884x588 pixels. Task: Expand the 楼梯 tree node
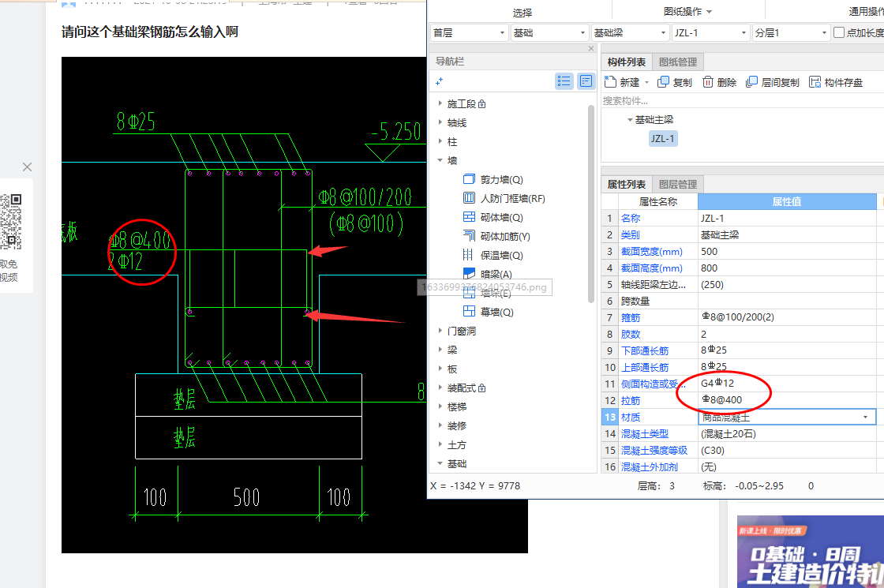[x=440, y=406]
